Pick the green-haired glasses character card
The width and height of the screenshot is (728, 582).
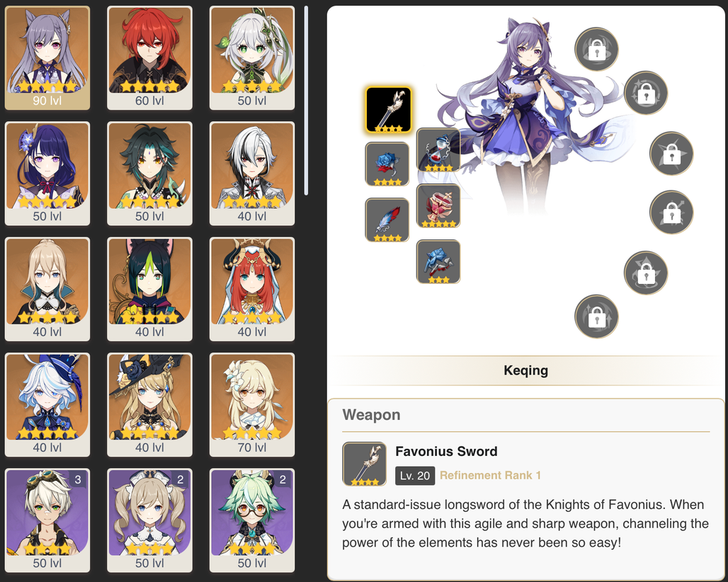pos(252,520)
